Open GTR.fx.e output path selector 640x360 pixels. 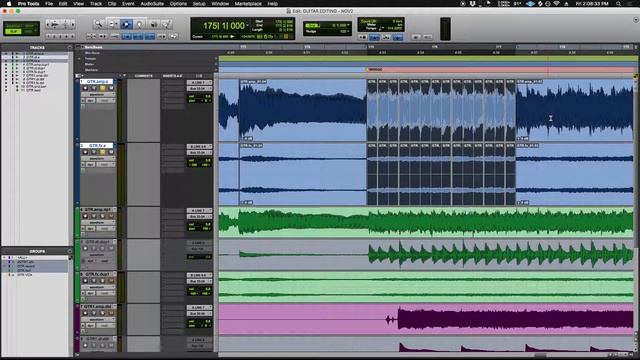point(199,153)
